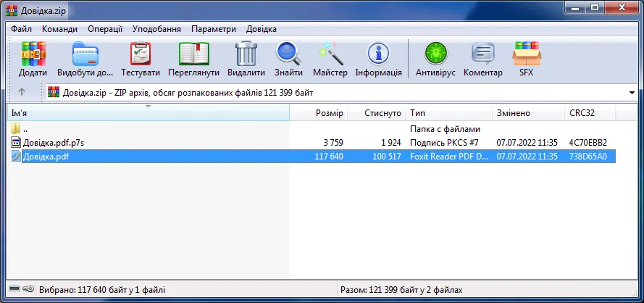Viewport: 644px width, 303px height.
Task: Click the Видобути до... extract icon
Action: 85,54
